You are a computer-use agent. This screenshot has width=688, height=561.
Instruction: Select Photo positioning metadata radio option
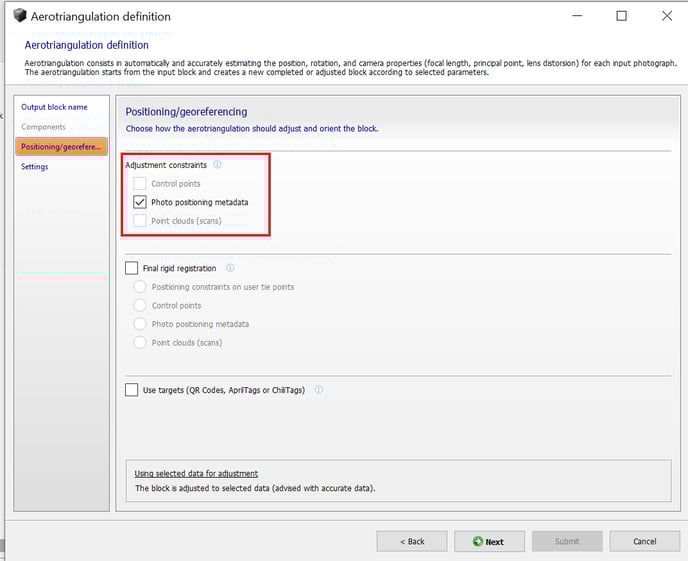140,324
